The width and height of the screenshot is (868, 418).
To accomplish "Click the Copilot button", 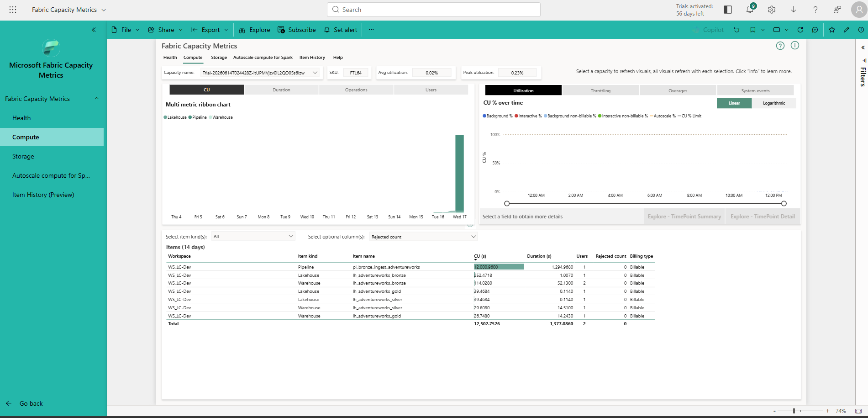I will tap(708, 30).
